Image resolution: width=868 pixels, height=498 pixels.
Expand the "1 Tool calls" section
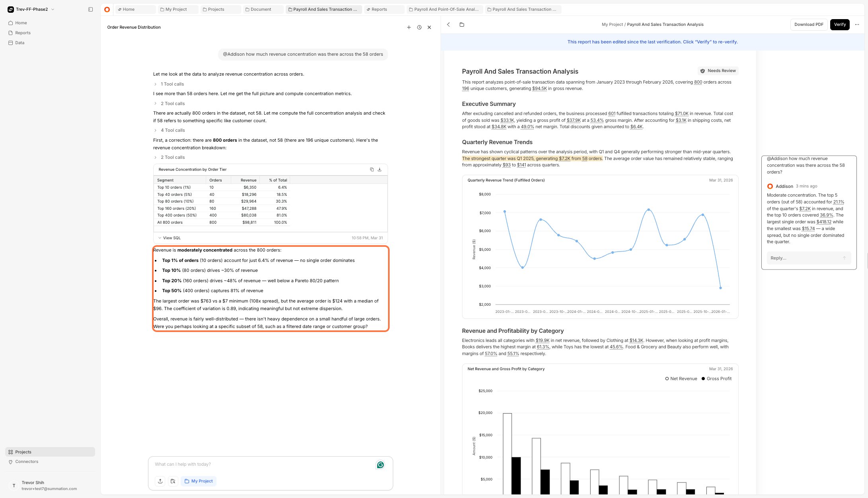[x=169, y=84]
